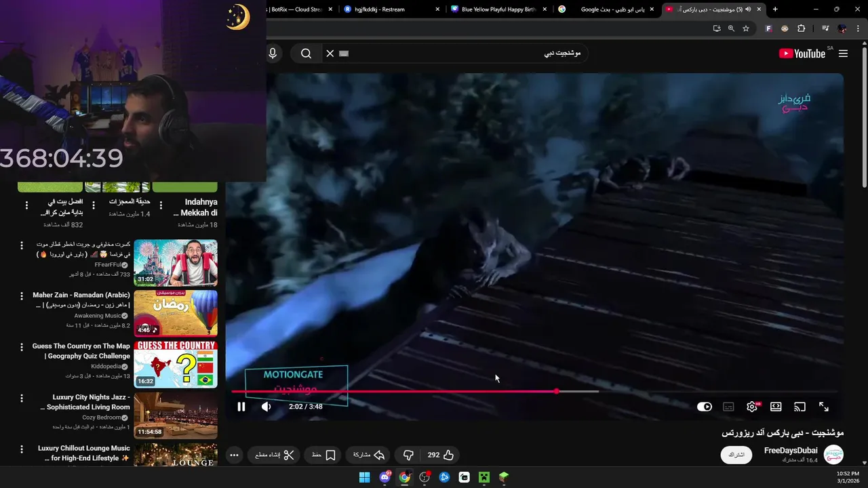Screen dimensions: 868x488
Task: Open YouTube hamburger guide menu
Action: 843,54
